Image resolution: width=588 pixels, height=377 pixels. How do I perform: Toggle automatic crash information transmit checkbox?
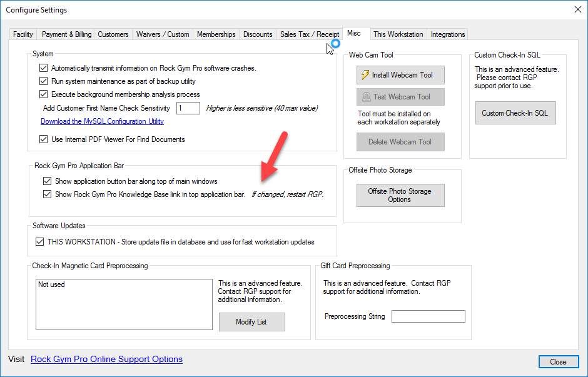[x=44, y=68]
